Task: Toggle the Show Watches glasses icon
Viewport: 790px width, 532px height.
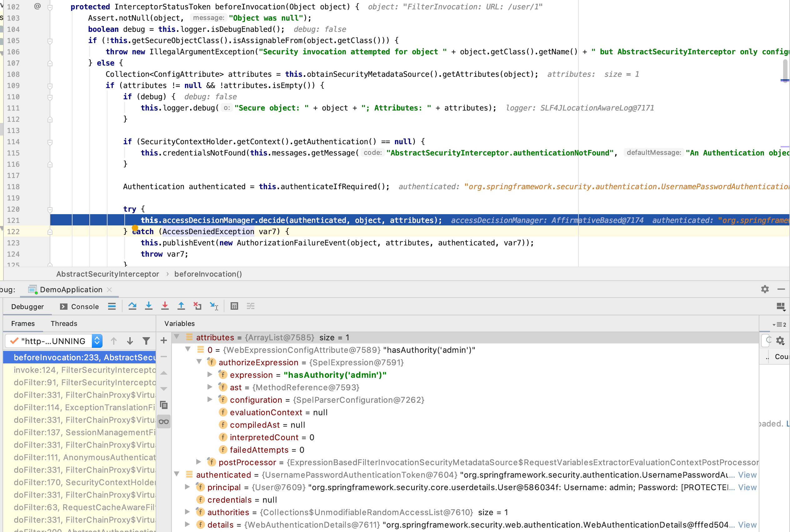Action: click(x=164, y=422)
